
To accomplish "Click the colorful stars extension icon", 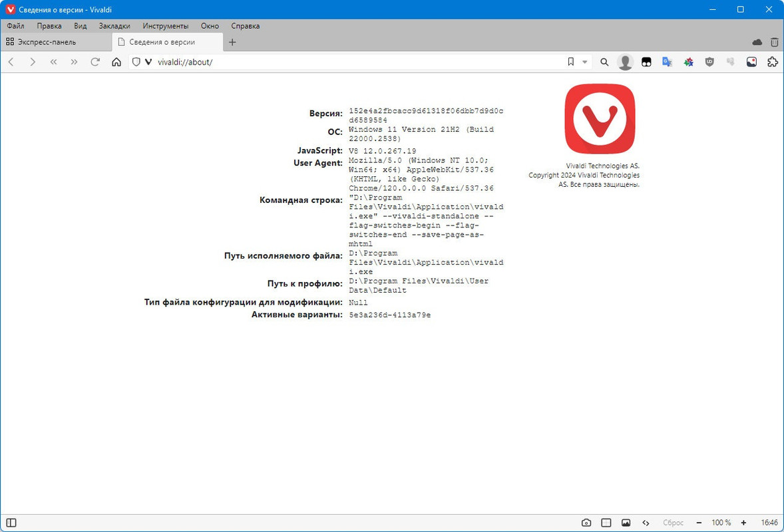I will pos(689,62).
